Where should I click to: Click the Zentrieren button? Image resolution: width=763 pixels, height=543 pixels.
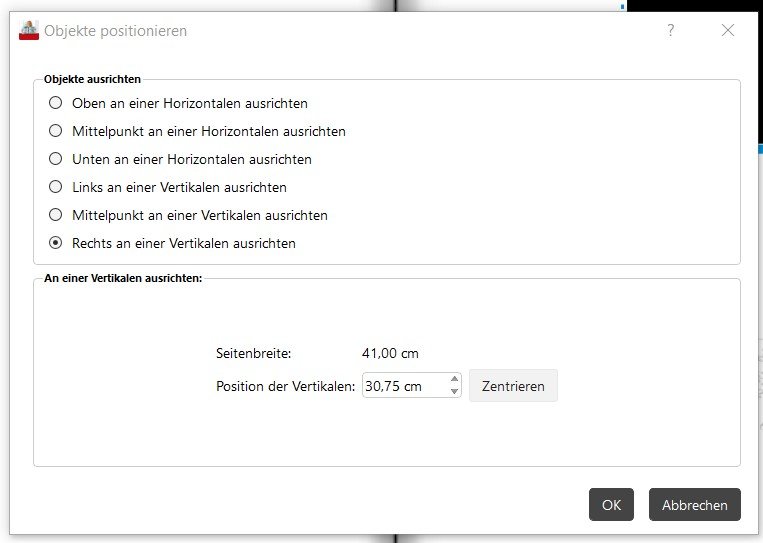click(x=513, y=386)
